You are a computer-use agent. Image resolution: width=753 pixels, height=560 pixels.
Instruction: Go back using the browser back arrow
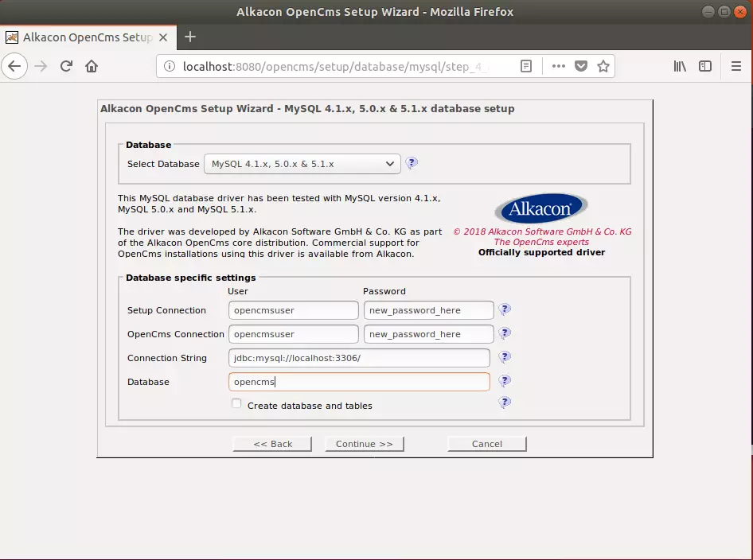click(14, 66)
